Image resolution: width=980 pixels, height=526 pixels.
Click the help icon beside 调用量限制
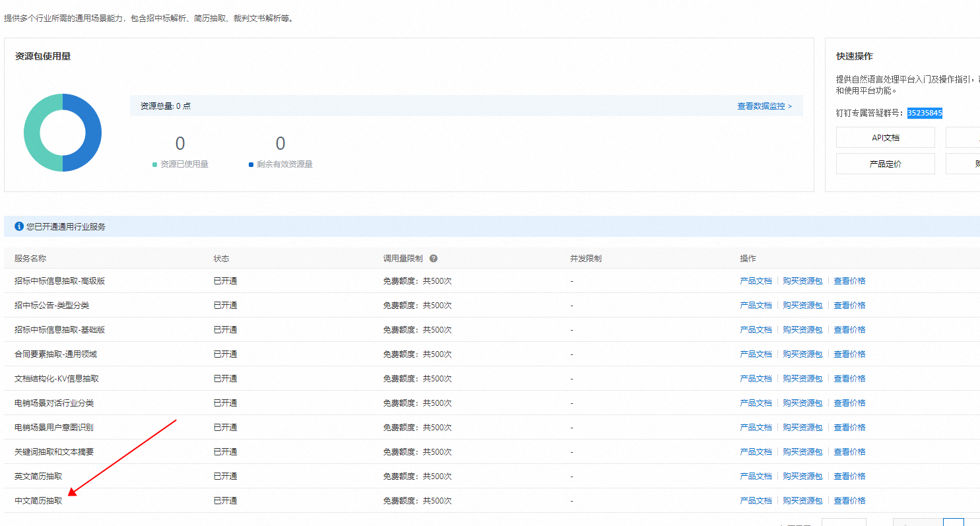pos(434,259)
